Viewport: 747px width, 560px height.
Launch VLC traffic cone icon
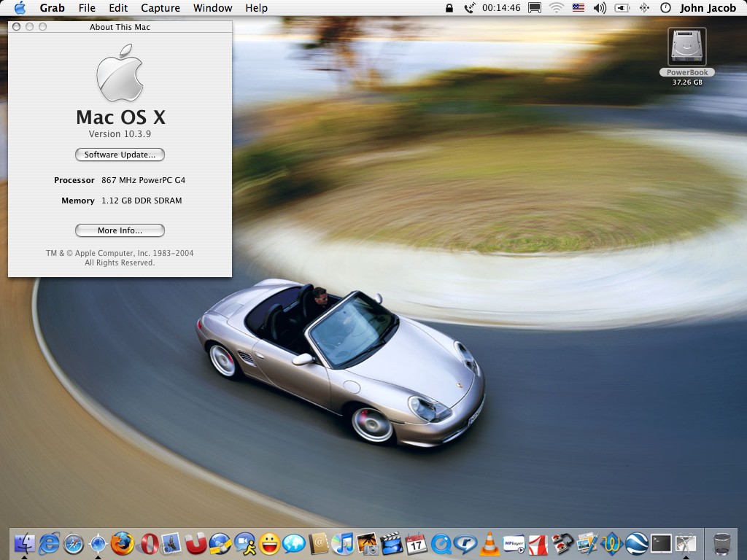pos(489,543)
